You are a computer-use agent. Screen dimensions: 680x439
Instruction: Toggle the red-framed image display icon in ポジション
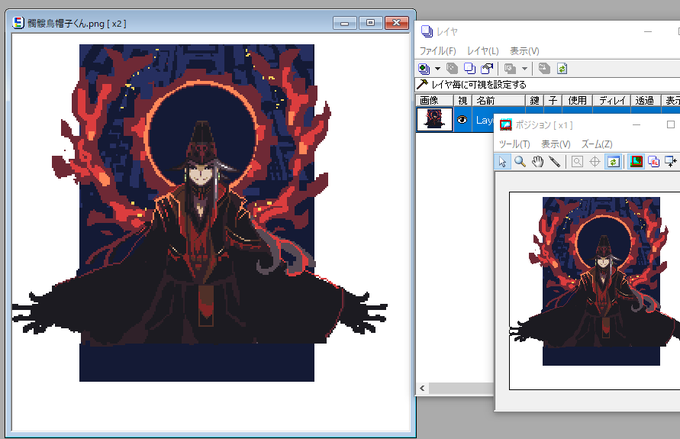coord(636,162)
